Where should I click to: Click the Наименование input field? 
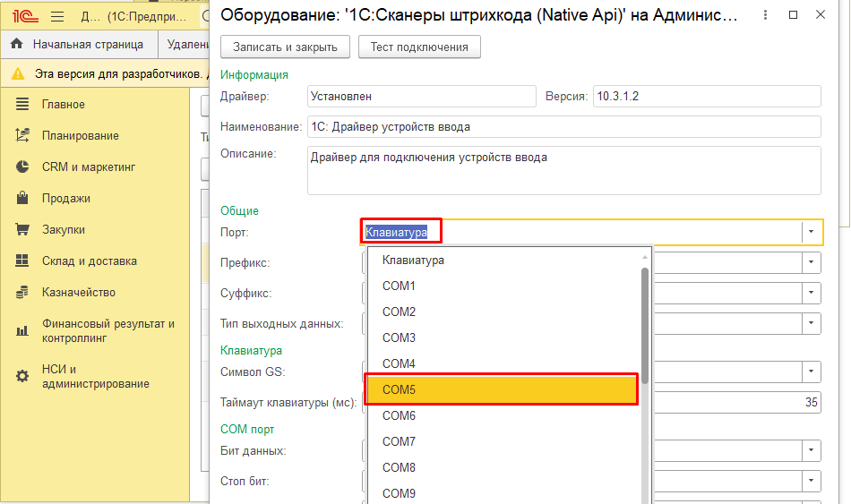point(563,127)
